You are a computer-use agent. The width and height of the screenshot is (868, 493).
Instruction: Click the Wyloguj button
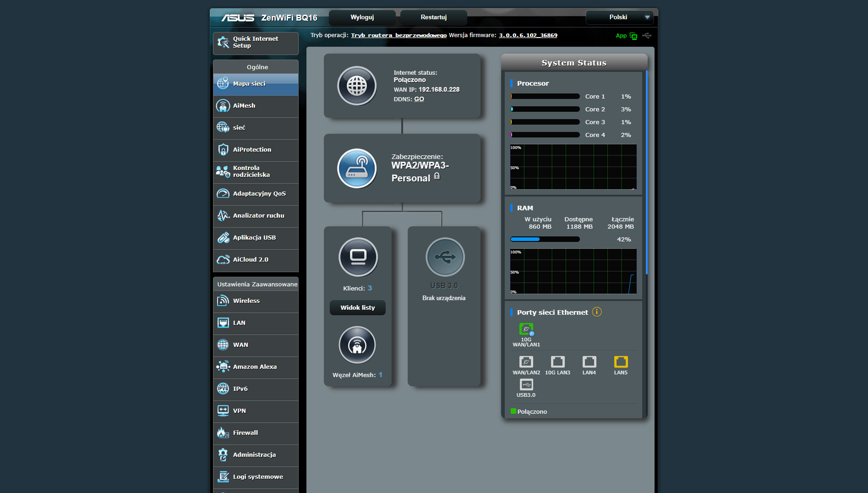(x=362, y=17)
